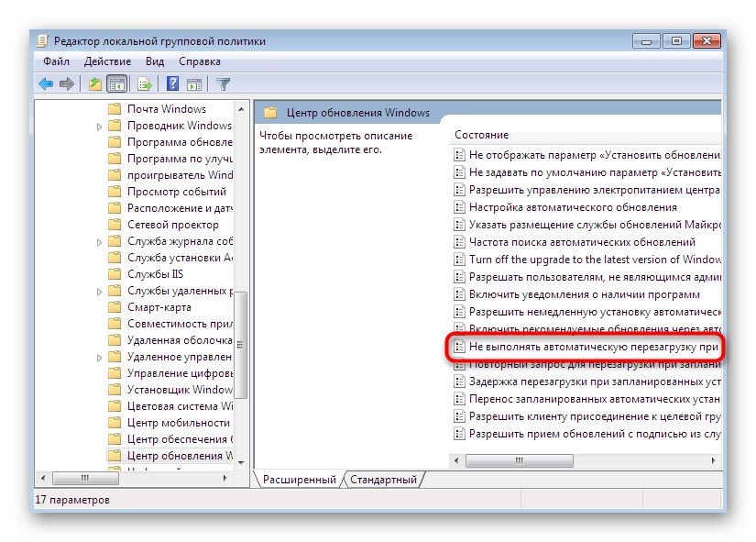
Task: Click policy list scroll left arrow
Action: [456, 460]
